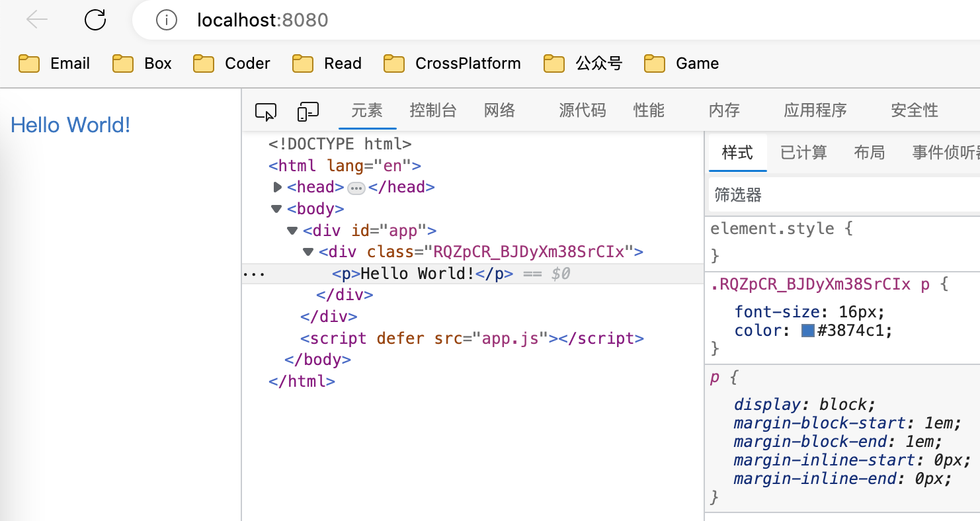Toggle device emulation toolbar icon
This screenshot has width=980, height=521.
(307, 112)
